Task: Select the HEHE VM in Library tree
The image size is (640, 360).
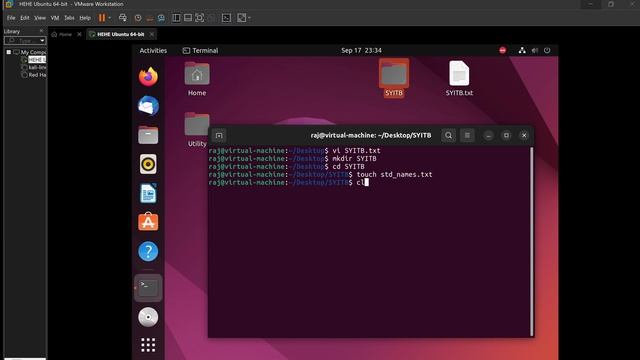Action: 37,60
